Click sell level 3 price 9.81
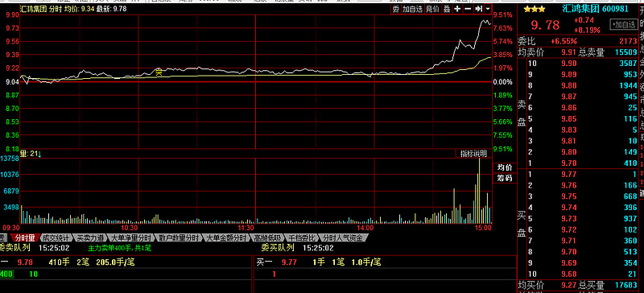The width and height of the screenshot is (644, 293). (x=569, y=141)
